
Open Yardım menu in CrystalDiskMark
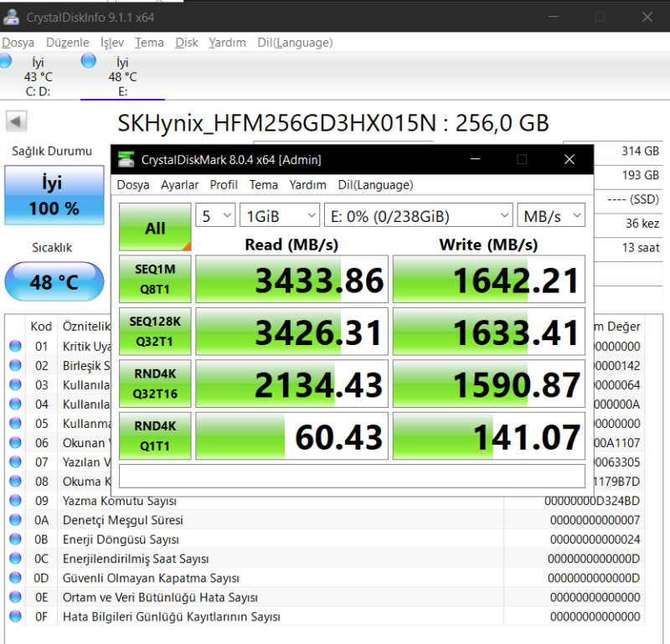pyautogui.click(x=307, y=184)
